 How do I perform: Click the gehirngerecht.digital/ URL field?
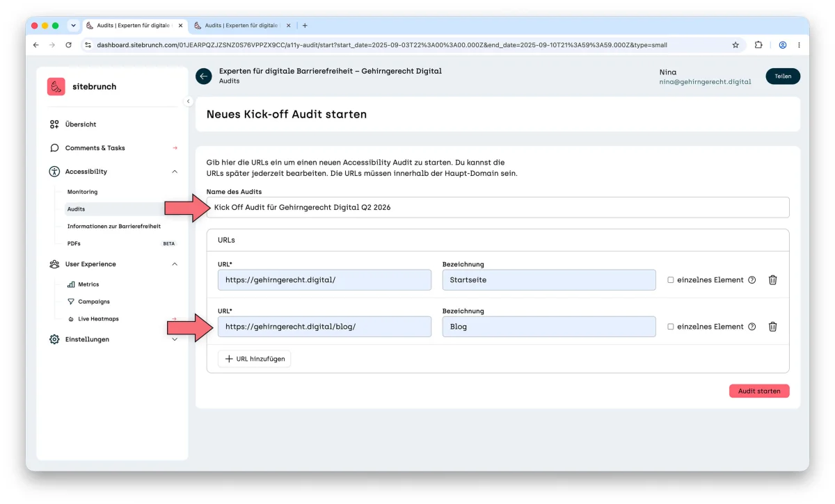tap(324, 279)
